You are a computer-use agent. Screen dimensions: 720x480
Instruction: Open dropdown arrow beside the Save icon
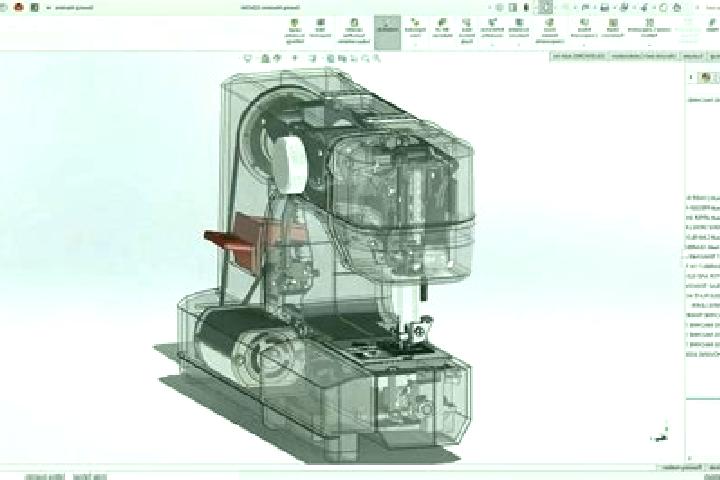point(613,7)
